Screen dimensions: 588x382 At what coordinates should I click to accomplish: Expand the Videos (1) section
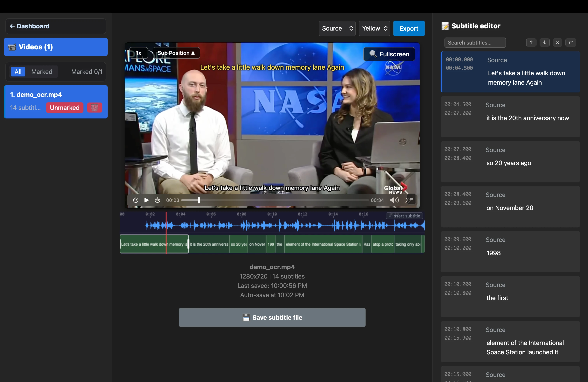[56, 47]
